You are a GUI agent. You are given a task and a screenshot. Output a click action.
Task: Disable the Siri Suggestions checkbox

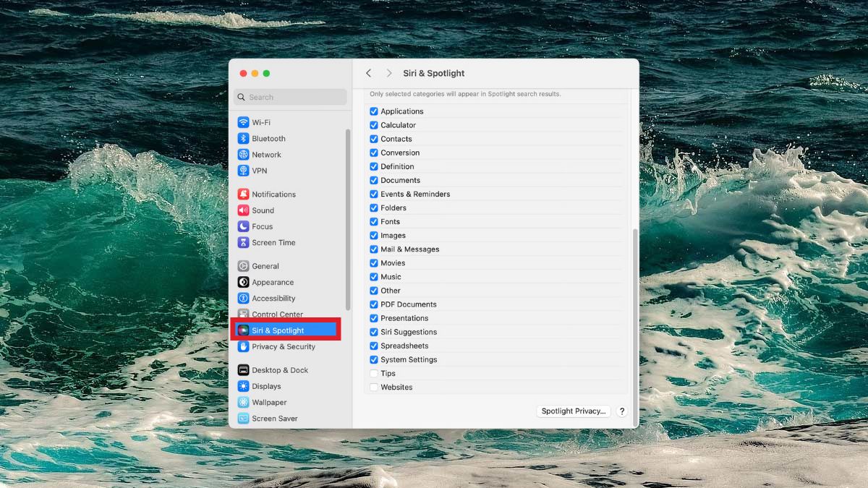(374, 332)
